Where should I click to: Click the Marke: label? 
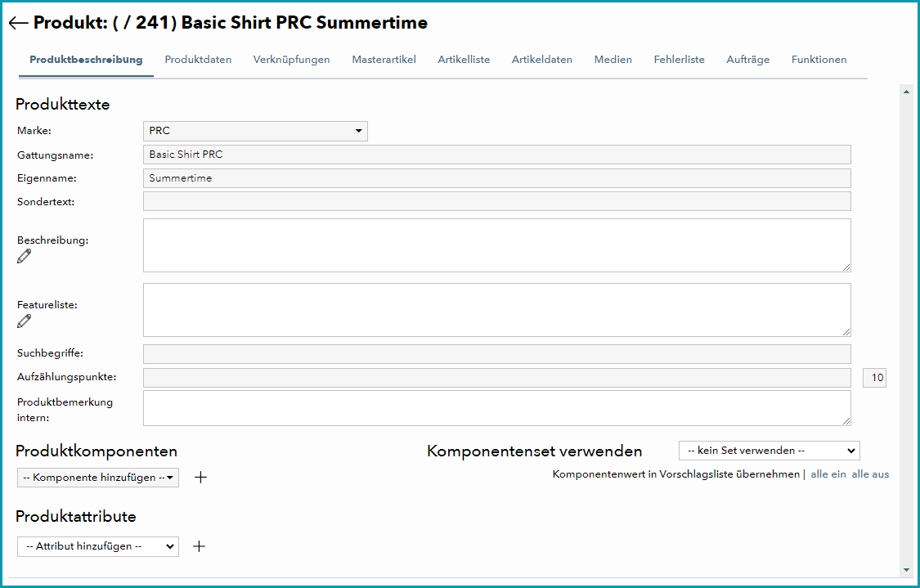pos(34,131)
